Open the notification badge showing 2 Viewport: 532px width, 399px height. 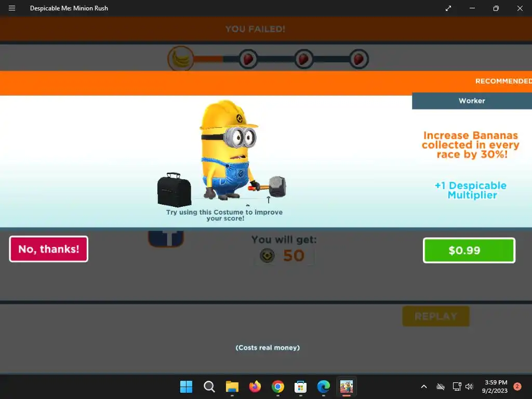tap(517, 387)
